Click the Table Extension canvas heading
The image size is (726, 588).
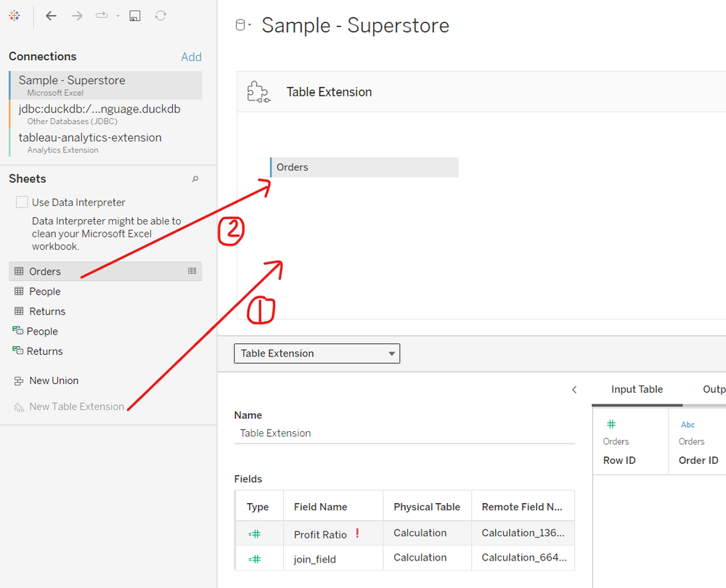tap(329, 91)
